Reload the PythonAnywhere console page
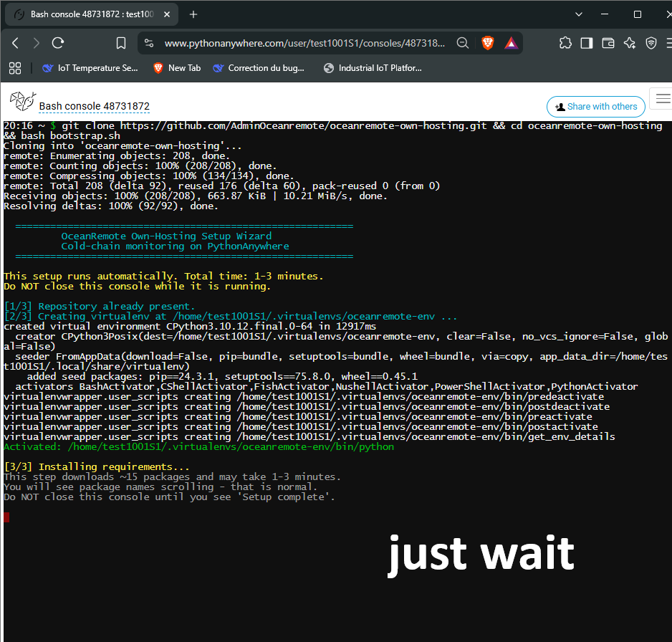 [58, 43]
